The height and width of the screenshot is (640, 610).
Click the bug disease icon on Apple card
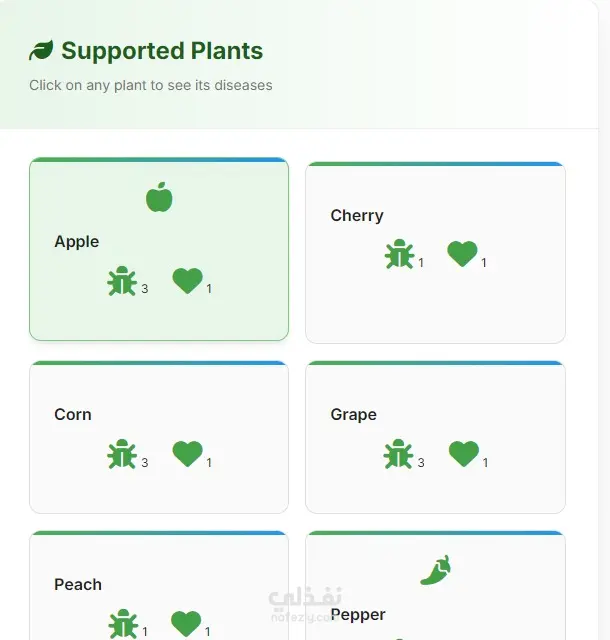(x=122, y=281)
